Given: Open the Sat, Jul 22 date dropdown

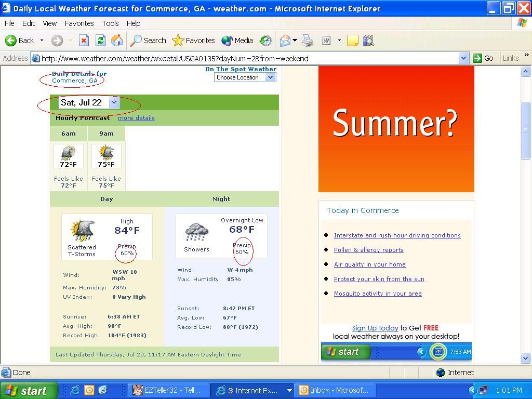Looking at the screenshot, I should pyautogui.click(x=114, y=102).
